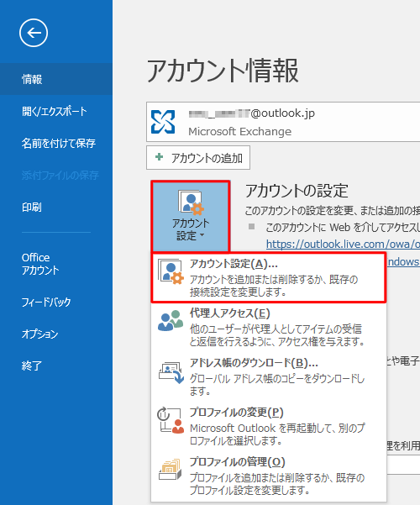Choose 代理人アクセス(E) menu entry
The image size is (420, 505).
pyautogui.click(x=269, y=327)
